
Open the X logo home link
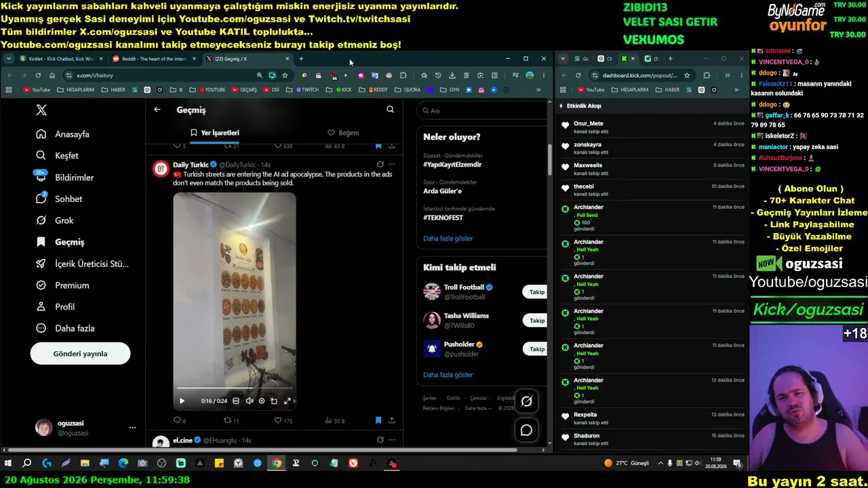[41, 110]
